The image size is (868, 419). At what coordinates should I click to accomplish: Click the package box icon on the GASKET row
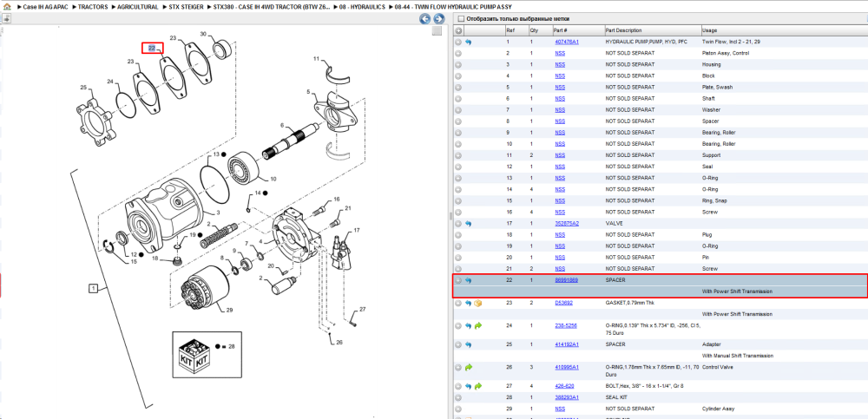pyautogui.click(x=477, y=304)
